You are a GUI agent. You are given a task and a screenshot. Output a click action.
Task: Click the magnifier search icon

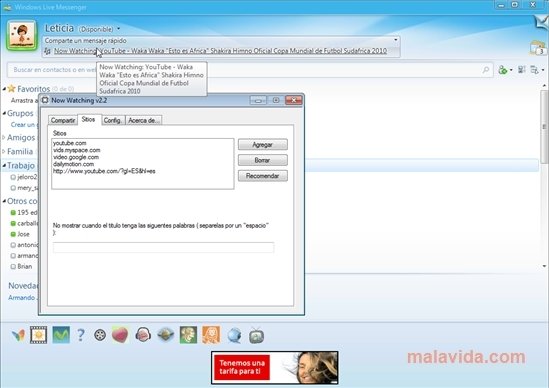click(x=486, y=70)
